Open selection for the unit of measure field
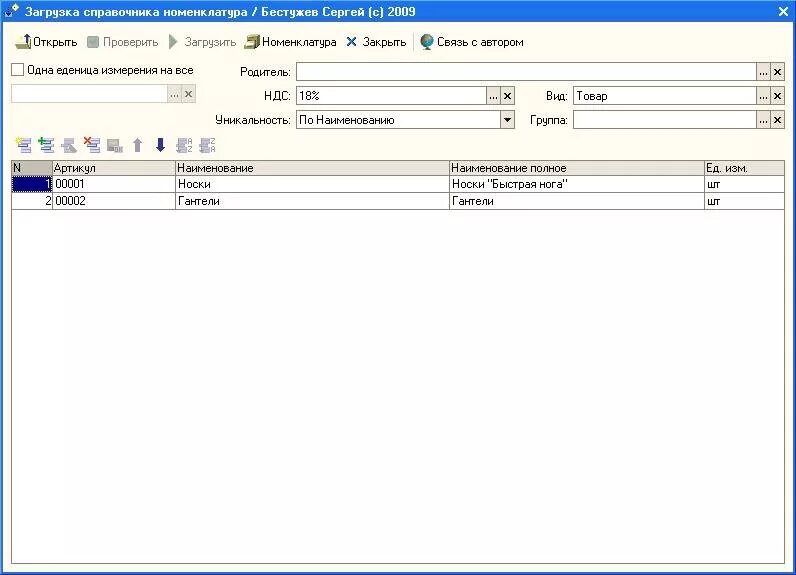The image size is (796, 575). click(x=174, y=94)
